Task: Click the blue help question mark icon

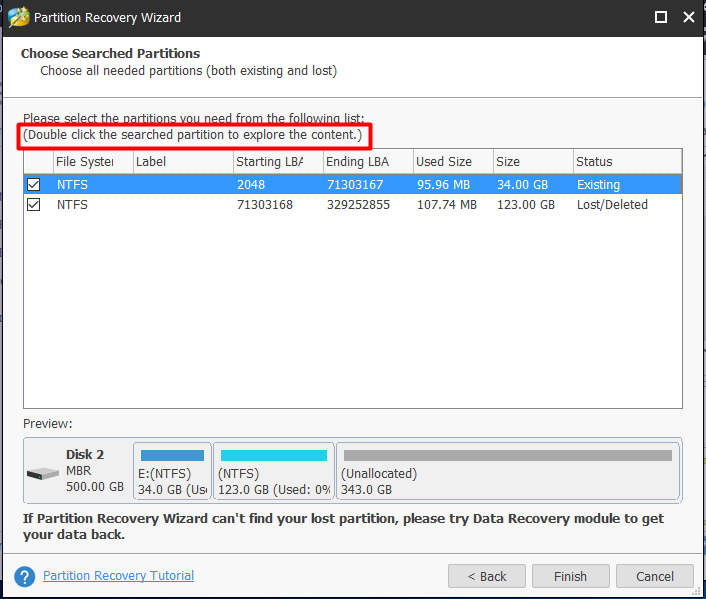Action: click(25, 576)
